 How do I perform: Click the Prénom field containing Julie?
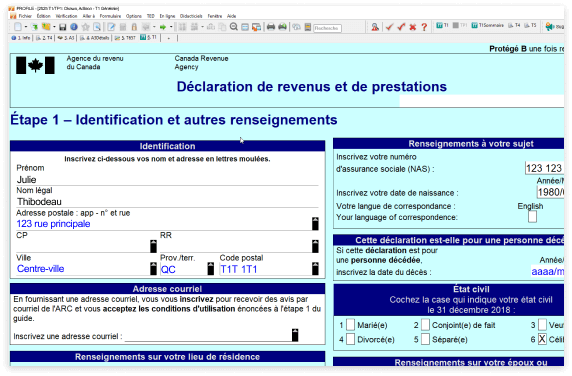(167, 179)
